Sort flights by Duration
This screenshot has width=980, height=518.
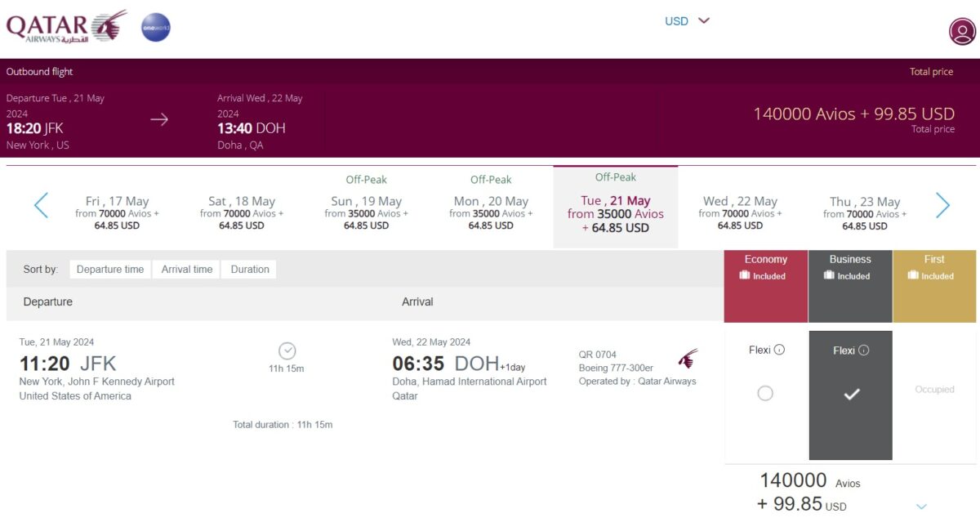(x=250, y=270)
